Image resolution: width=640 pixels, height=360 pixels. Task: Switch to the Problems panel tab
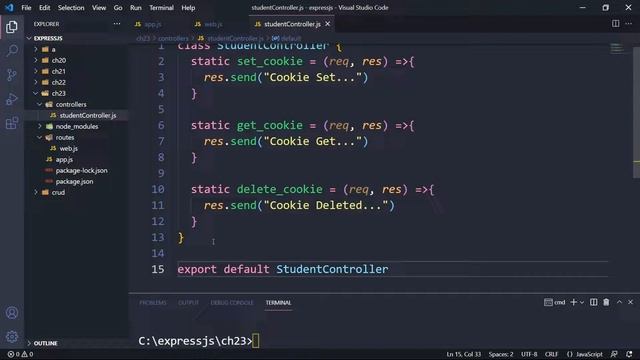tap(153, 302)
